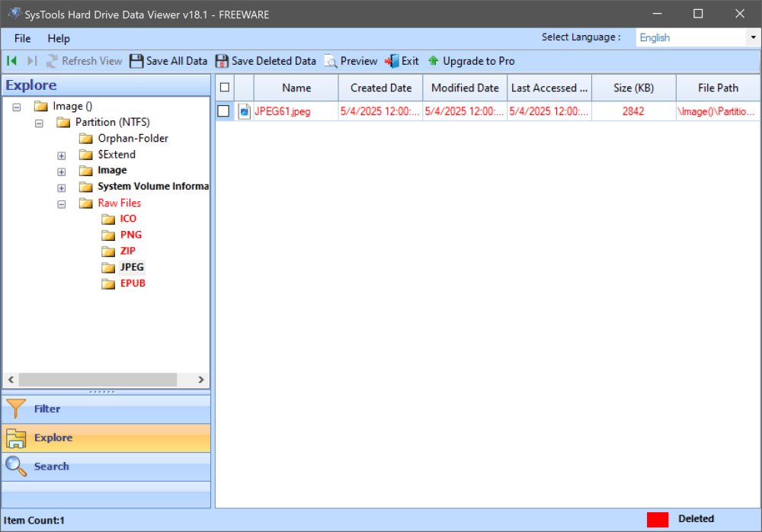
Task: Click the Orphan-Folder folder icon
Action: [86, 139]
